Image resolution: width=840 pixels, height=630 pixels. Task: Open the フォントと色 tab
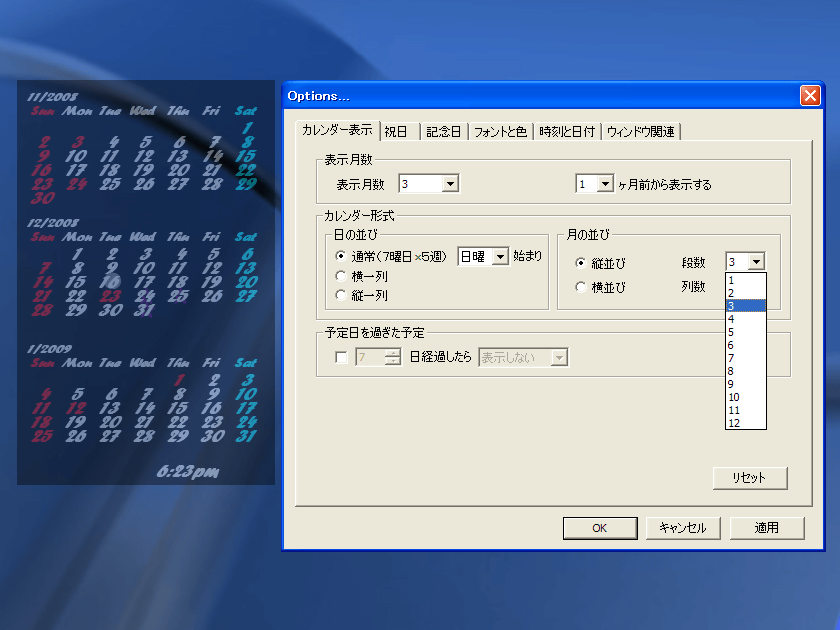click(500, 132)
